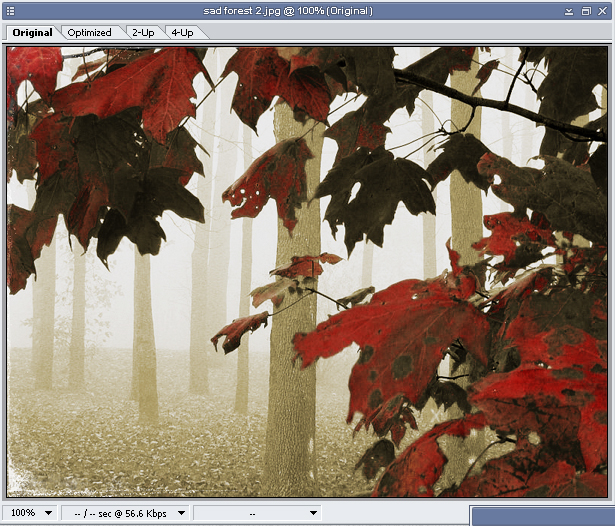The height and width of the screenshot is (526, 615).
Task: Click the dark branch in the upper right
Action: pyautogui.click(x=500, y=102)
